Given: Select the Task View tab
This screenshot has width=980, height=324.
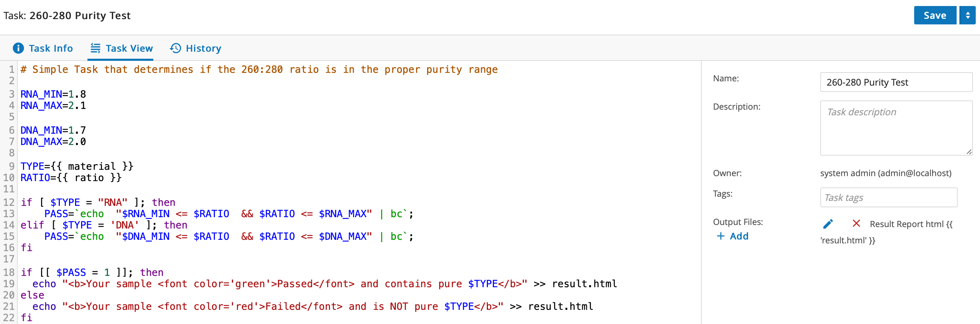Looking at the screenshot, I should [x=121, y=48].
